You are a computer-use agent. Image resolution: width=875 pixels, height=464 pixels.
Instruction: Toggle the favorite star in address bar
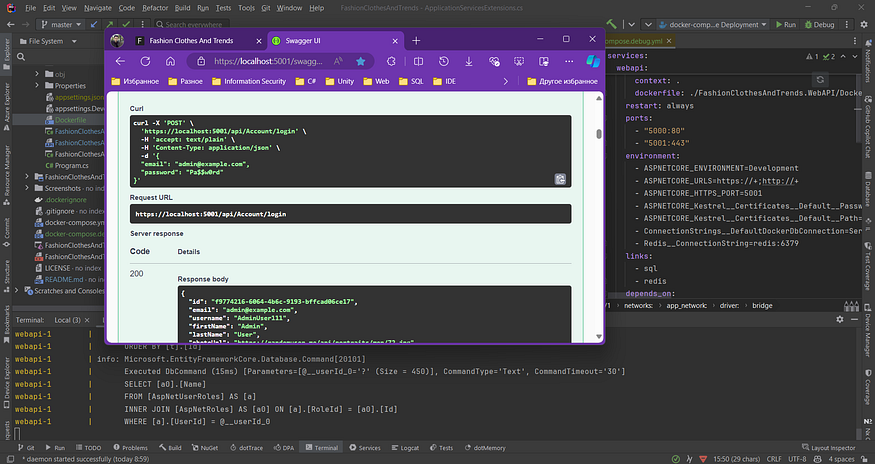point(360,61)
